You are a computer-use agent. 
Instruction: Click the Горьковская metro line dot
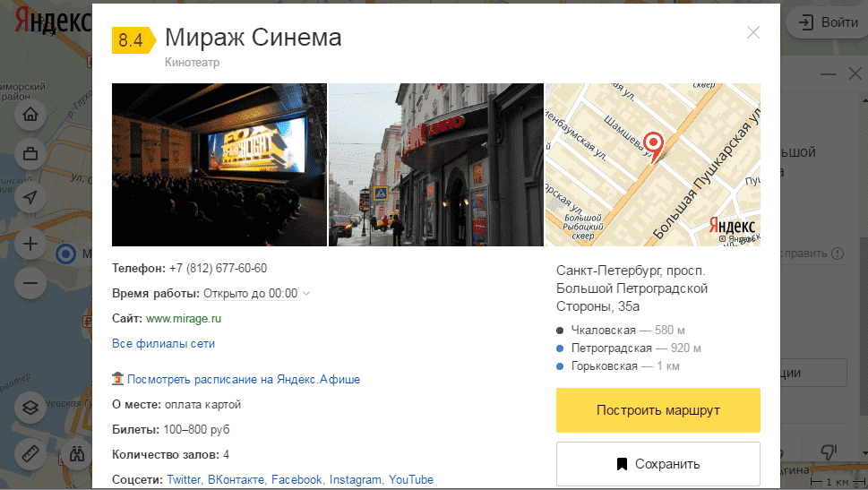(560, 366)
